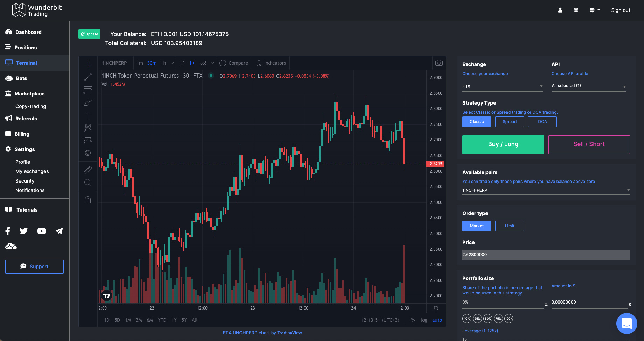Select the Spread strategy type
This screenshot has height=341, width=644.
[510, 122]
